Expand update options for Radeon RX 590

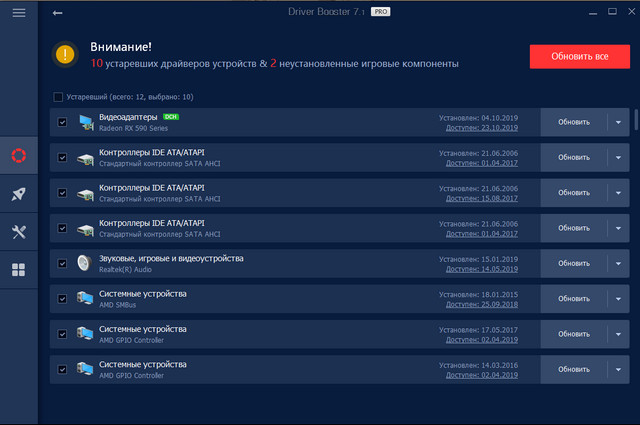click(618, 122)
